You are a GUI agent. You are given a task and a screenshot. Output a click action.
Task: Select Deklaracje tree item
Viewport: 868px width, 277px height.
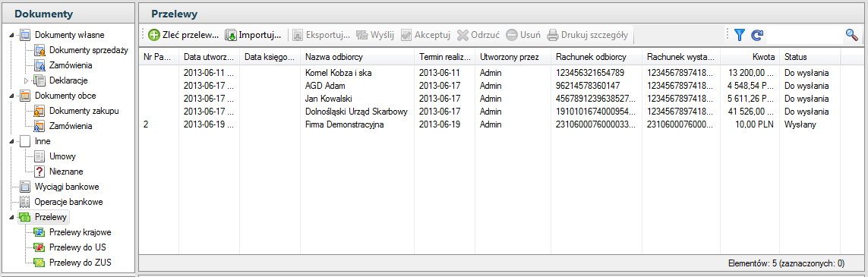point(68,80)
